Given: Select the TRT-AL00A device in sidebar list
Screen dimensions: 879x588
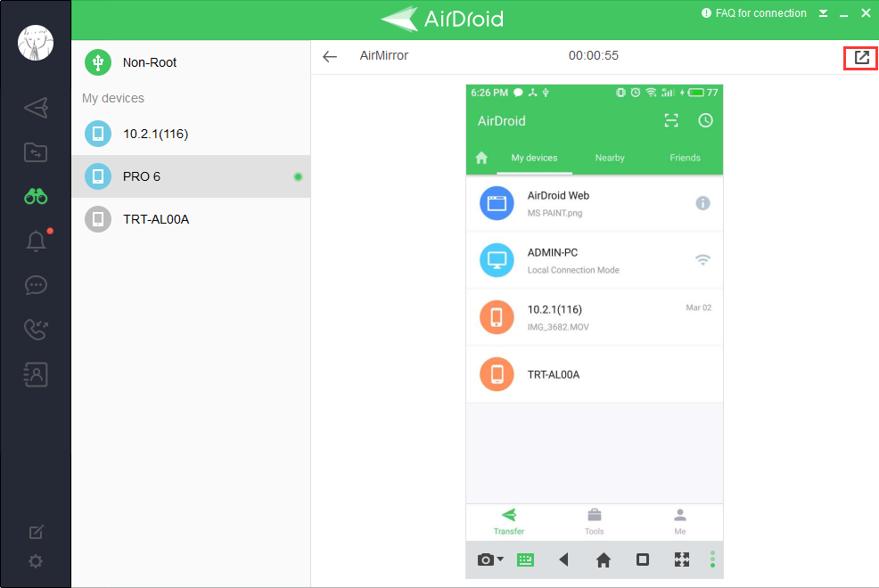Looking at the screenshot, I should (191, 219).
